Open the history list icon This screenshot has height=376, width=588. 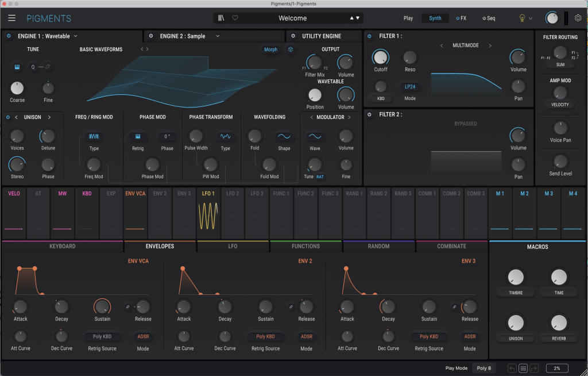click(523, 368)
